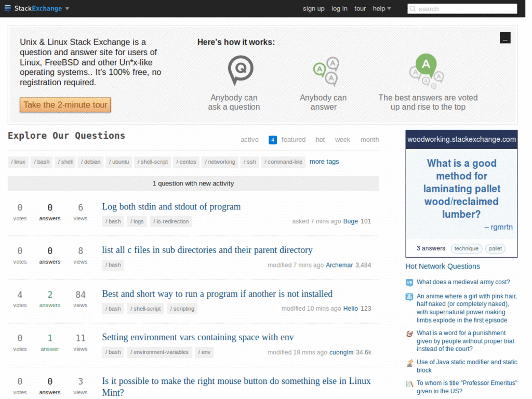Click the Anybody can answer bubbles icon

point(326,71)
